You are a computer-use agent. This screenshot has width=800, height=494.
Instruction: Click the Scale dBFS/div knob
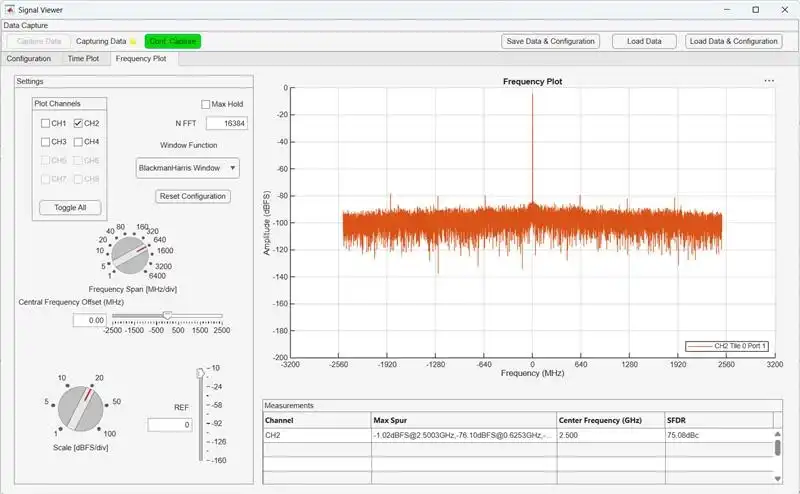pyautogui.click(x=81, y=408)
